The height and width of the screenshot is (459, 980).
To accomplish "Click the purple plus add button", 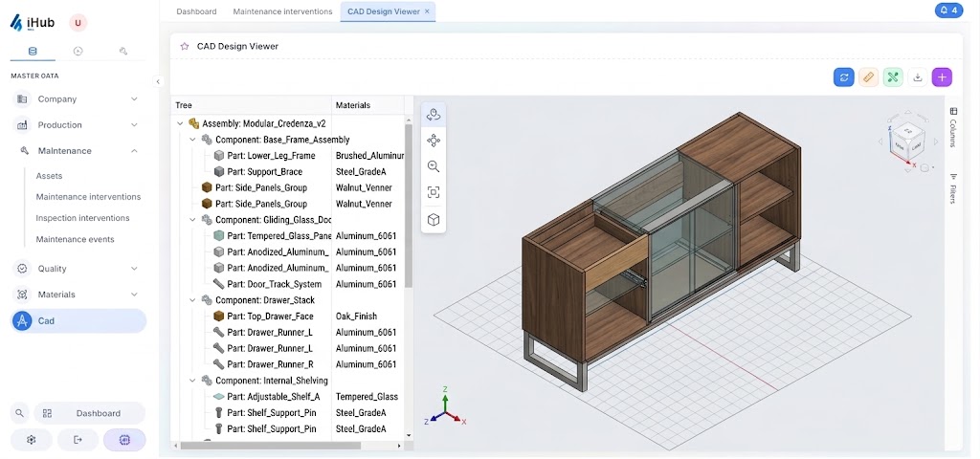I will click(942, 77).
